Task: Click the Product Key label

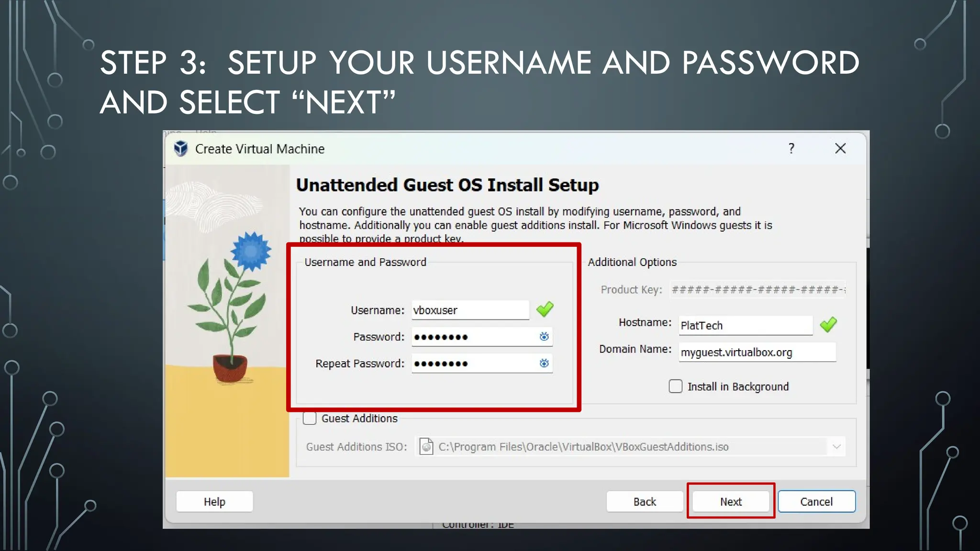Action: pyautogui.click(x=632, y=290)
